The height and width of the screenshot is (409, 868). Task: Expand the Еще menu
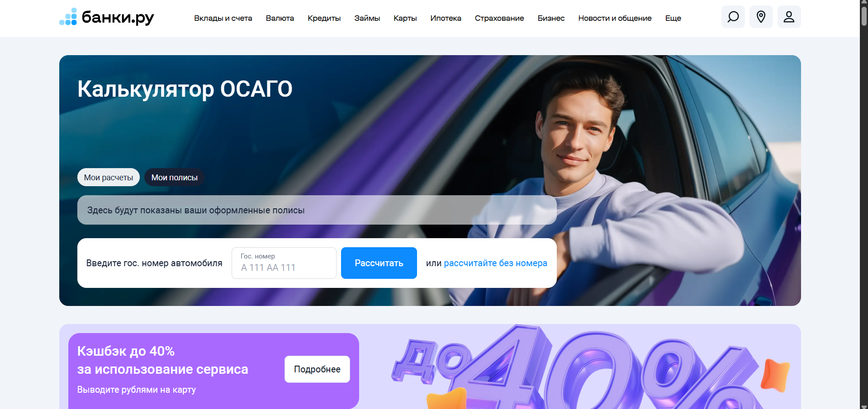673,18
